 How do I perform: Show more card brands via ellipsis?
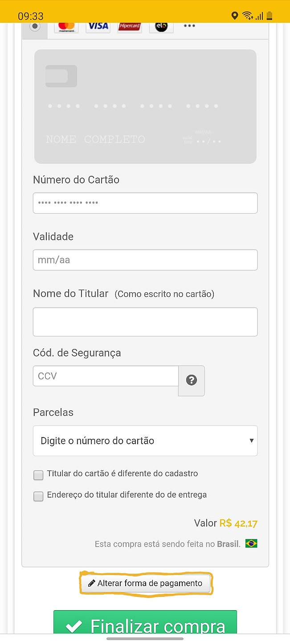[189, 26]
